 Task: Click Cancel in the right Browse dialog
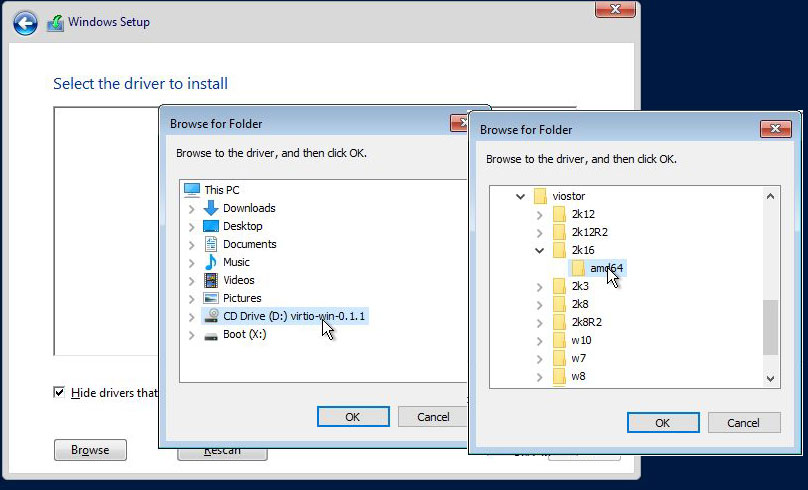coord(743,423)
